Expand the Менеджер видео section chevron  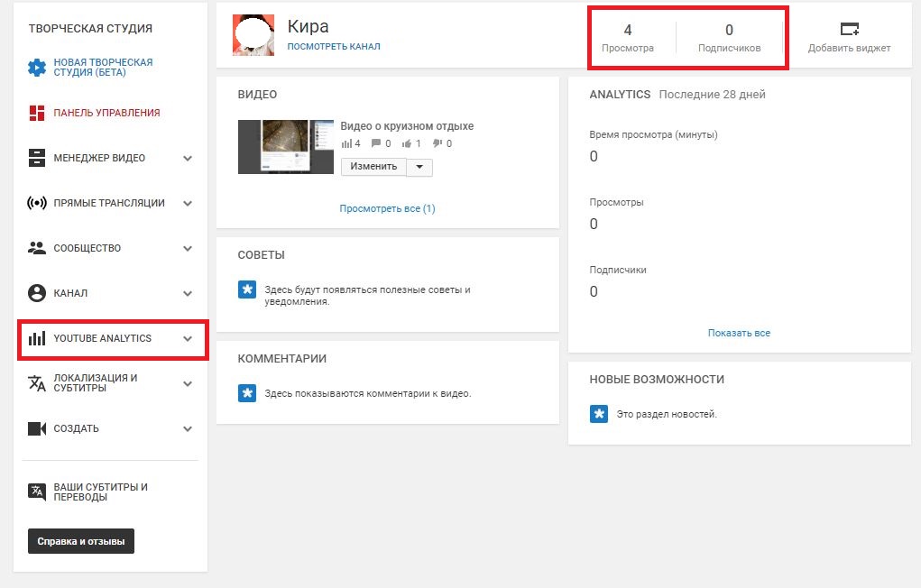[x=188, y=159]
